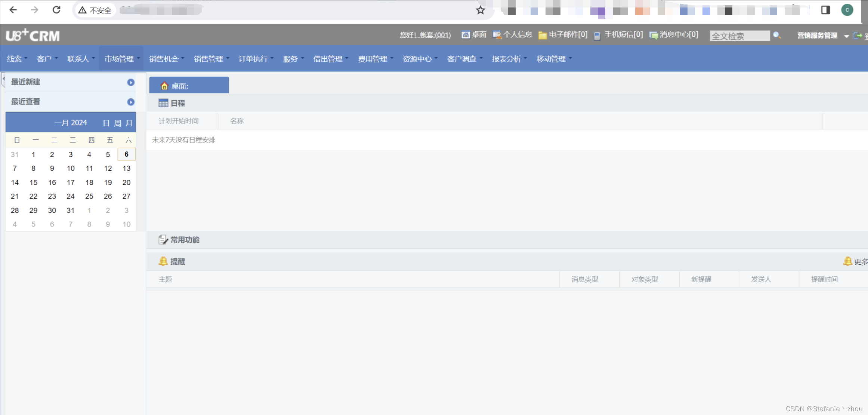868x415 pixels.
Task: Expand the 资源中心 menu
Action: pos(420,59)
